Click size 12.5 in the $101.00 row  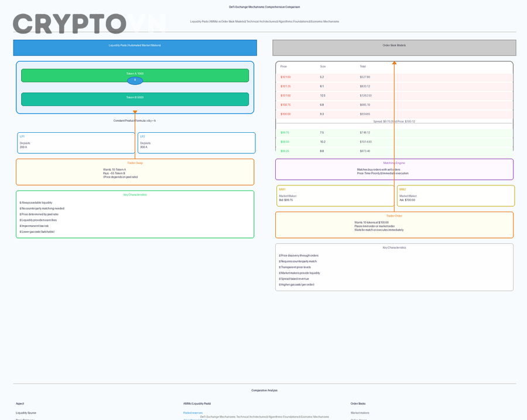click(323, 95)
